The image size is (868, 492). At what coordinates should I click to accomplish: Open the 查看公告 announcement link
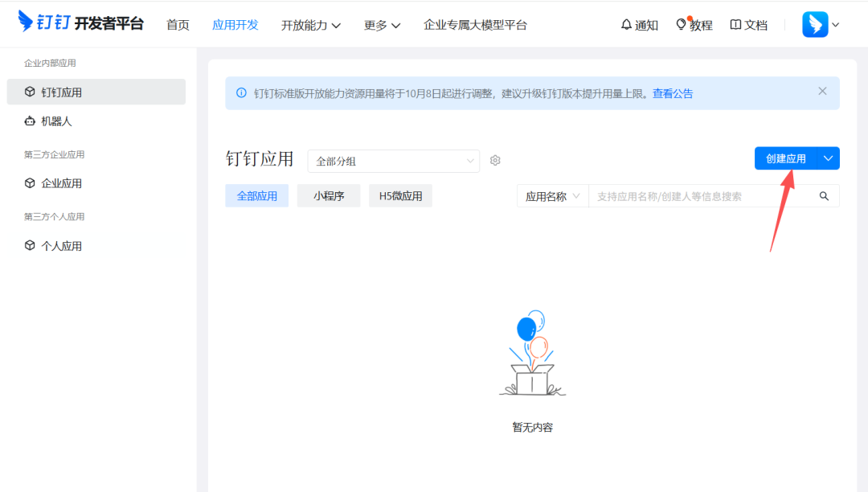point(674,93)
